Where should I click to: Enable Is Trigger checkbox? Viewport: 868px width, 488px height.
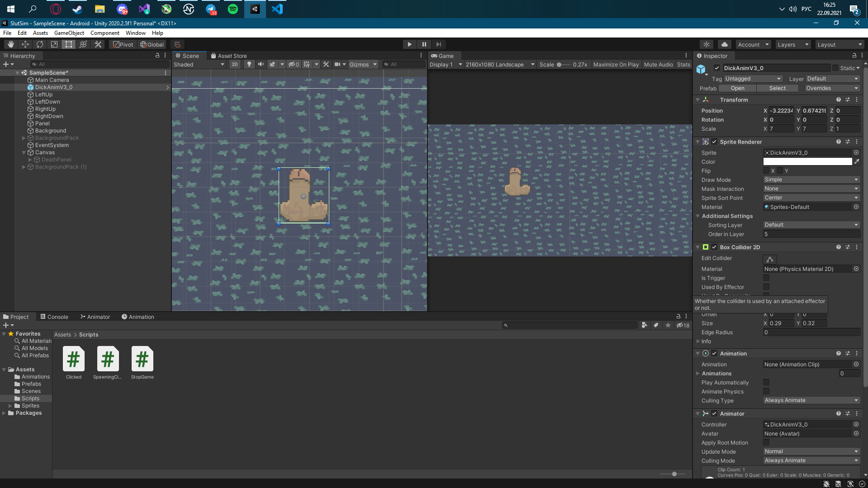click(x=766, y=278)
